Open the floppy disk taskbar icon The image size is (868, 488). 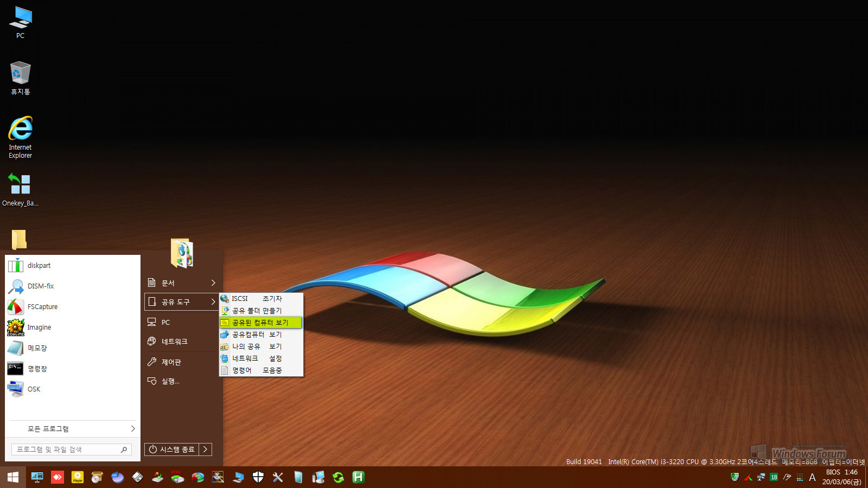[137, 477]
